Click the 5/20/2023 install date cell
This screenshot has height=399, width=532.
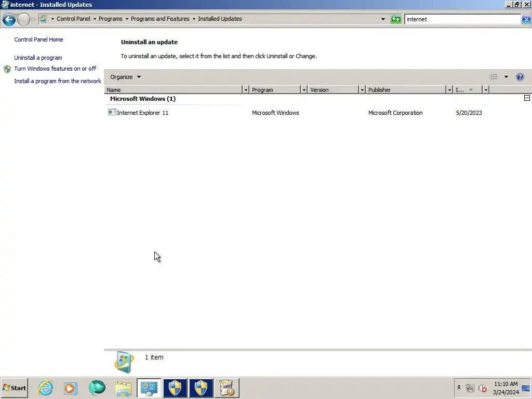click(x=469, y=113)
